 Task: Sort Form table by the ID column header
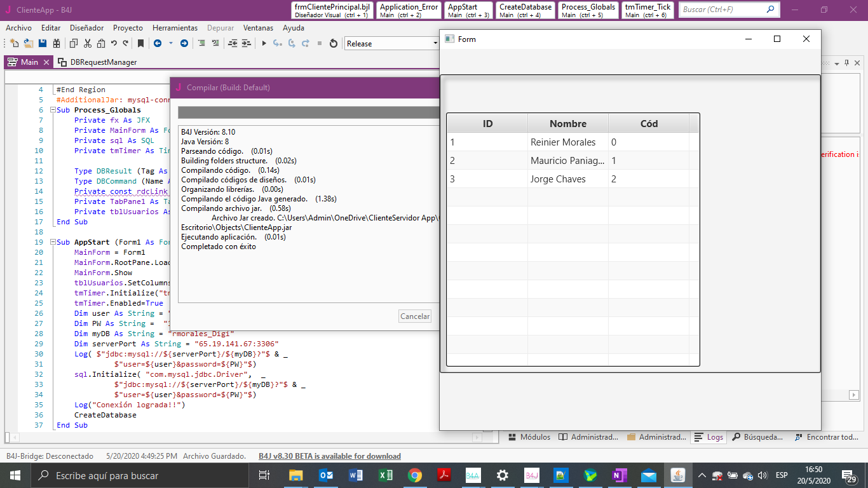[x=487, y=123]
